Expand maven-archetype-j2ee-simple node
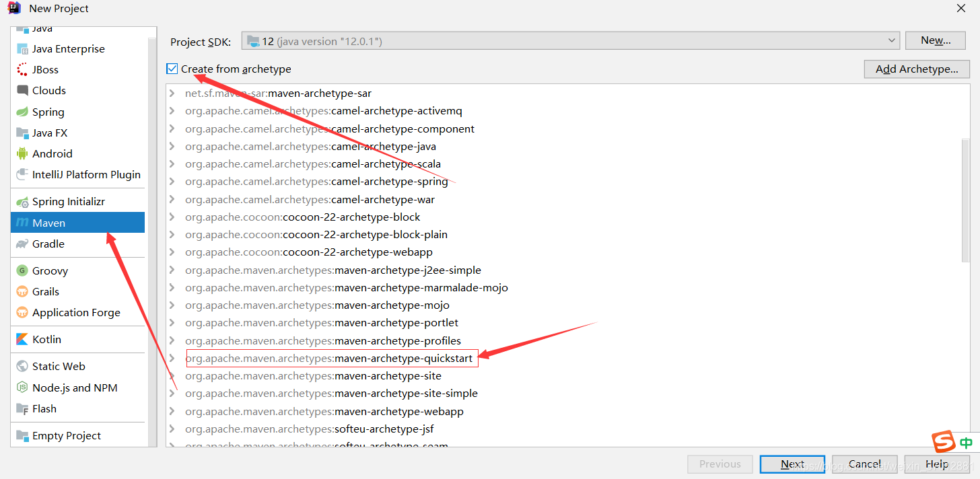Viewport: 980px width, 479px height. pyautogui.click(x=172, y=270)
